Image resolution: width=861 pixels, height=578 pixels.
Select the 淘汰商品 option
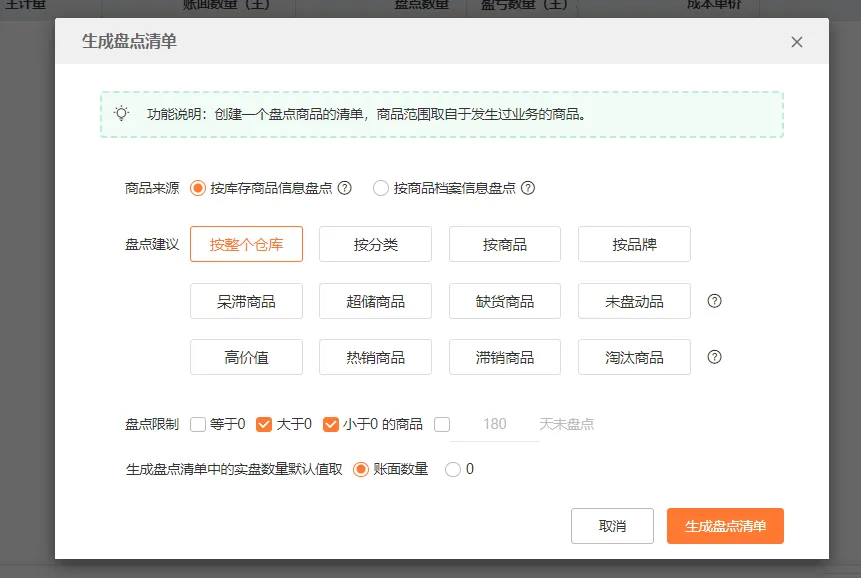click(634, 357)
